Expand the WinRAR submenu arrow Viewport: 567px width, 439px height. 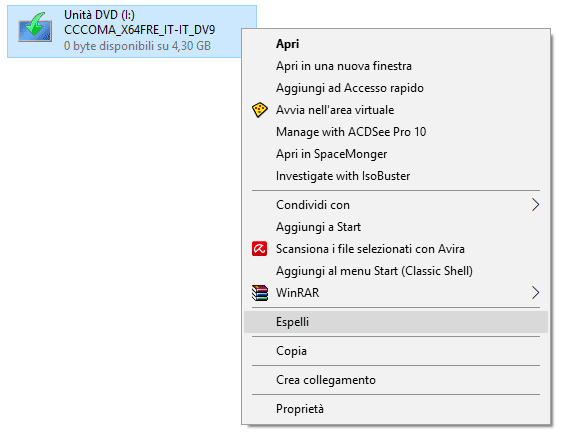click(536, 293)
